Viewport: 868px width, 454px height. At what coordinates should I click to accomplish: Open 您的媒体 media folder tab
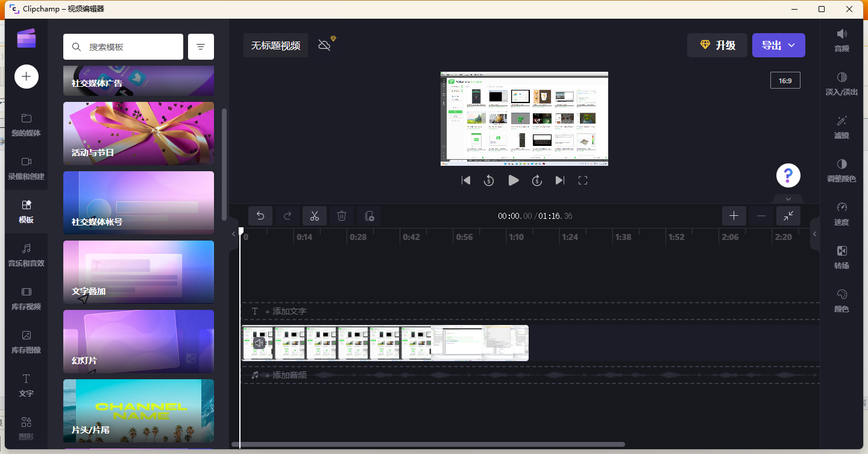click(x=26, y=125)
